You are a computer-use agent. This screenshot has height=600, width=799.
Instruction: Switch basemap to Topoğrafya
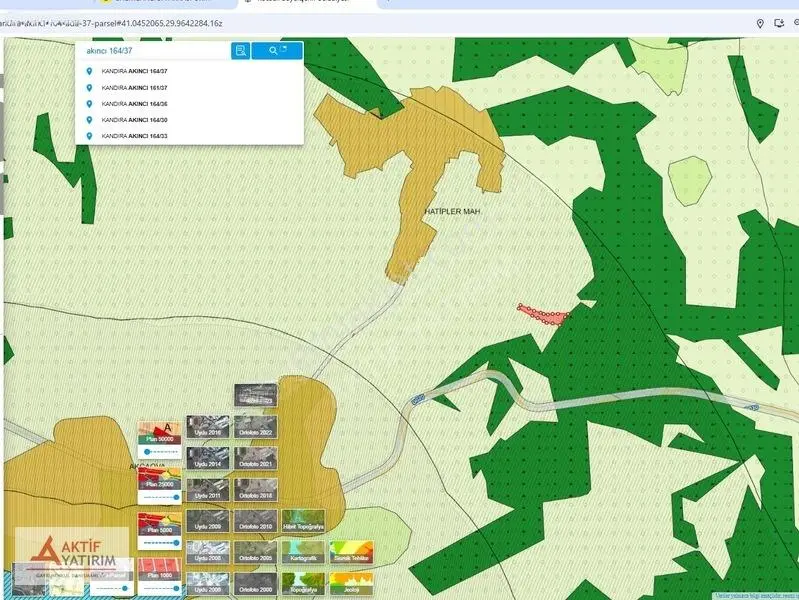[x=303, y=584]
